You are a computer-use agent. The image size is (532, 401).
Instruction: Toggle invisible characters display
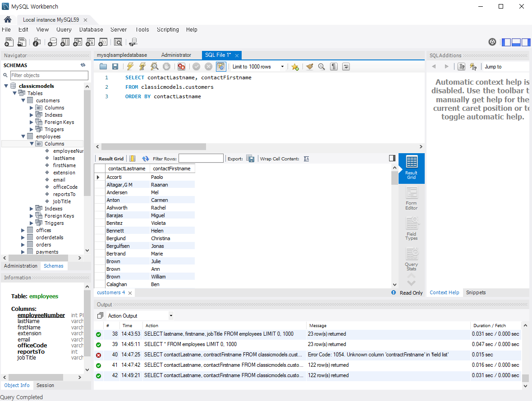[x=334, y=67]
